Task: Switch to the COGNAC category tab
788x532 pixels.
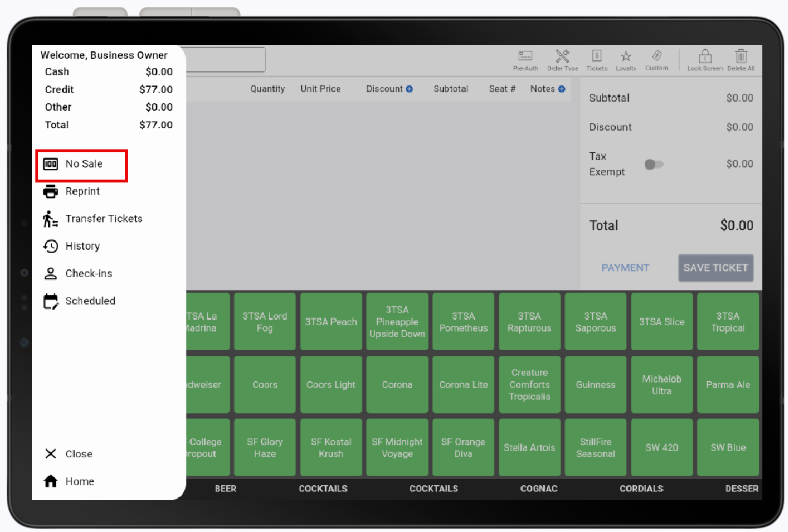Action: [538, 489]
